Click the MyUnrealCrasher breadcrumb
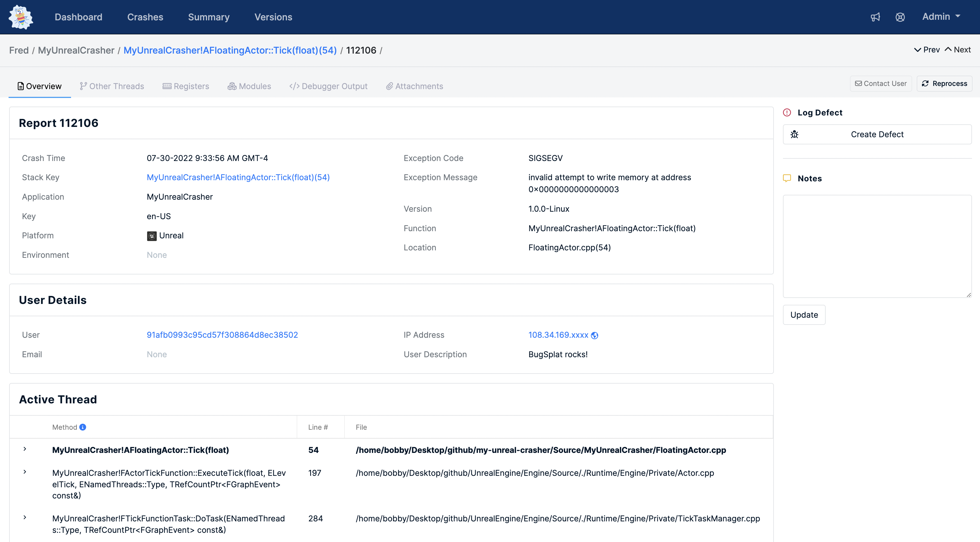980x542 pixels. pyautogui.click(x=76, y=50)
